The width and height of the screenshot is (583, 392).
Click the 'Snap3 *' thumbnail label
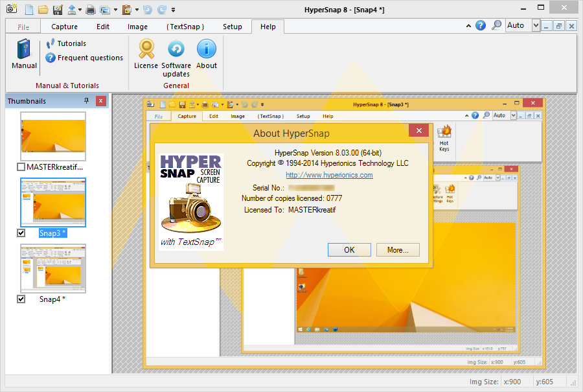click(x=52, y=233)
